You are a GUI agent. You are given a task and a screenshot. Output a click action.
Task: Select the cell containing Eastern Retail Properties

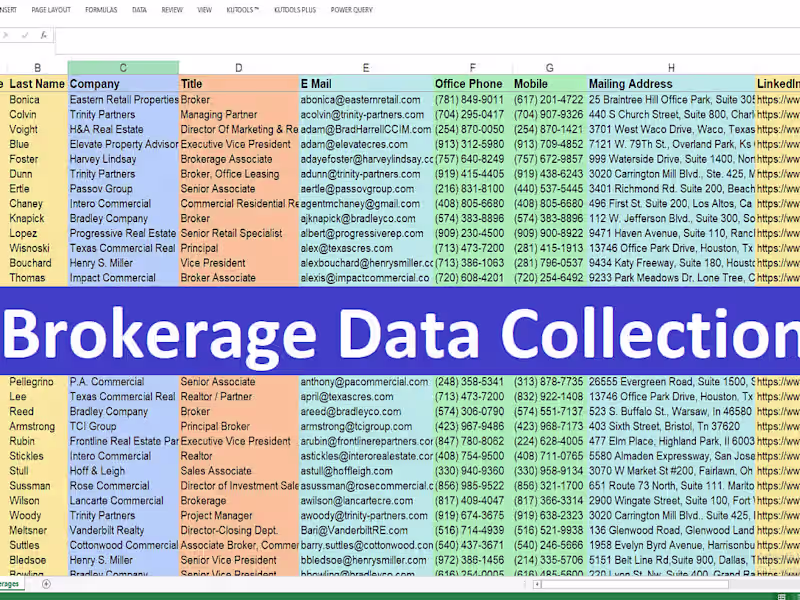point(123,99)
